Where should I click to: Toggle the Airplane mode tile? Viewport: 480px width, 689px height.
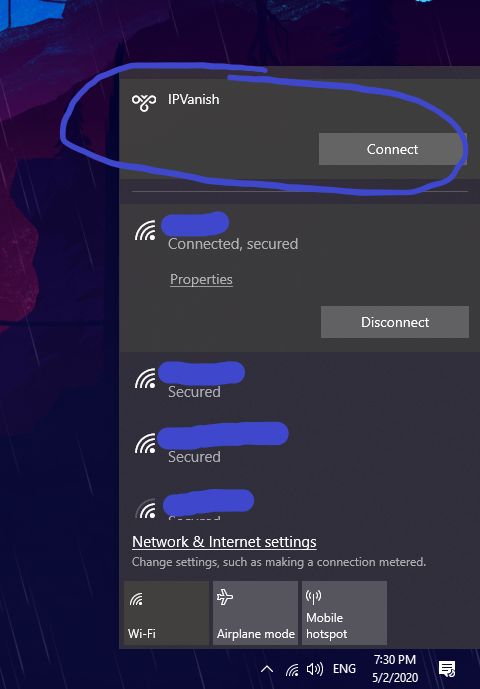[x=255, y=613]
